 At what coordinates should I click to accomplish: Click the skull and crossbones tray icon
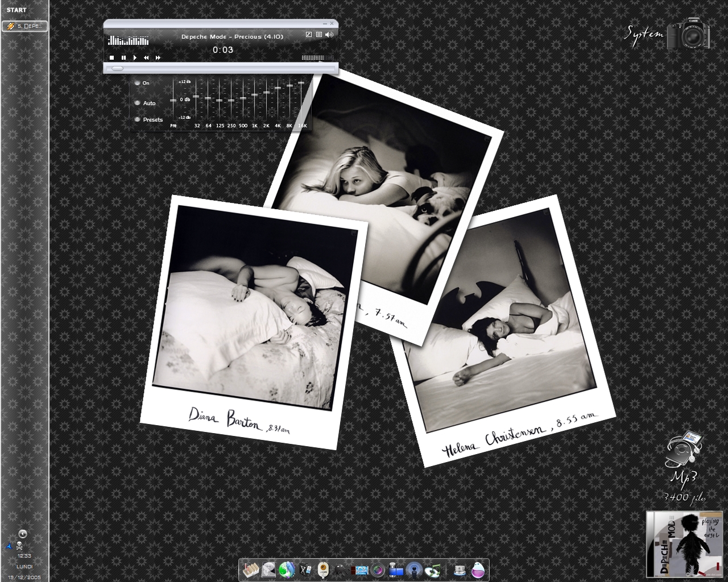coord(19,546)
